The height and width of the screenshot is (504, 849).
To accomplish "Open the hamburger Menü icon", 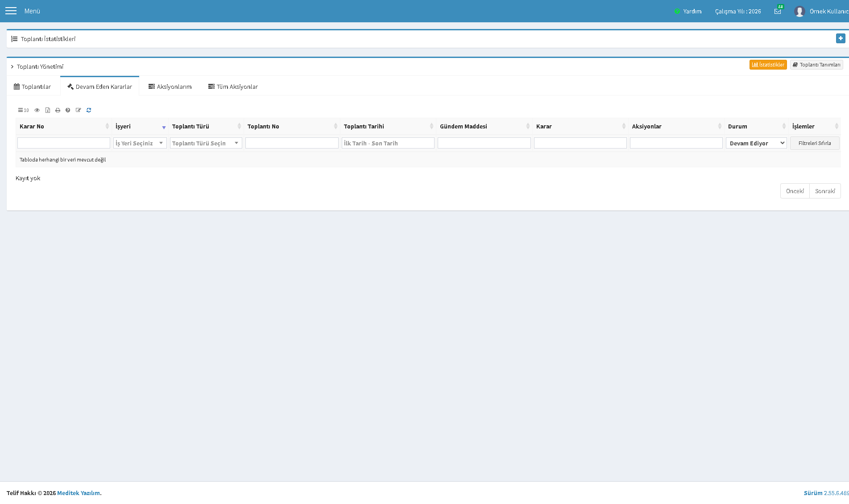I will [11, 11].
